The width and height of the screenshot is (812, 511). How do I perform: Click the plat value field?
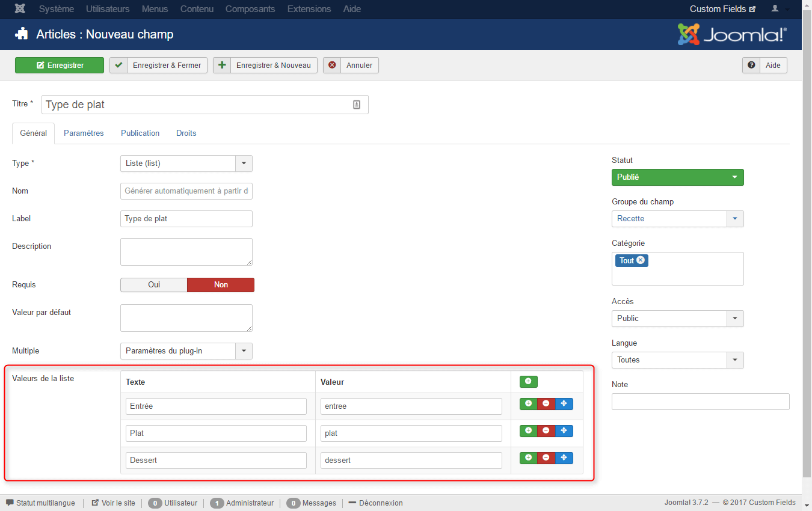[x=411, y=433]
